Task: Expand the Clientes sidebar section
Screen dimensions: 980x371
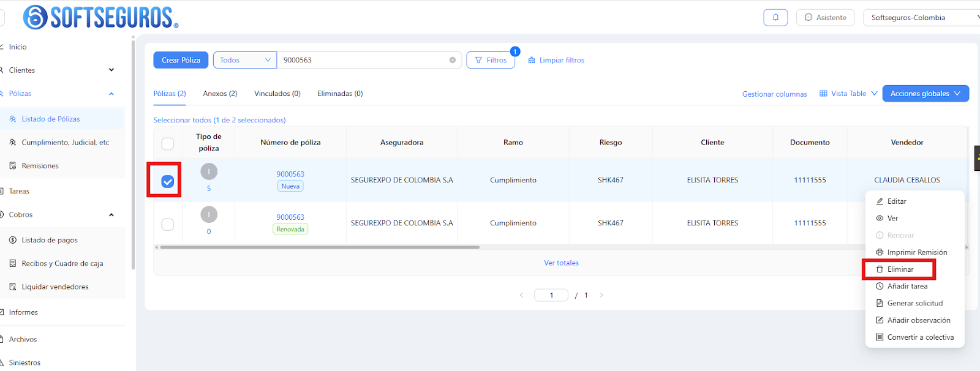Action: pos(59,70)
